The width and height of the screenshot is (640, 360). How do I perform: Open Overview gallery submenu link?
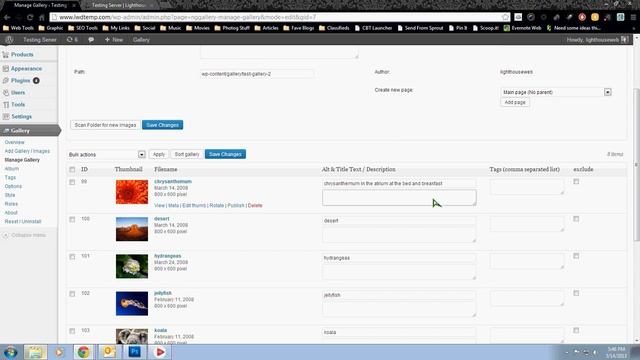15,142
